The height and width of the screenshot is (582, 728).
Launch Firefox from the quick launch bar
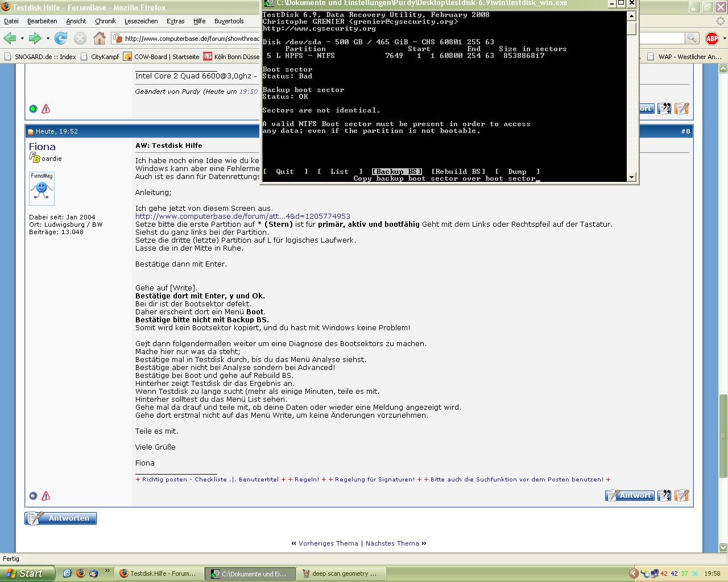pyautogui.click(x=80, y=573)
